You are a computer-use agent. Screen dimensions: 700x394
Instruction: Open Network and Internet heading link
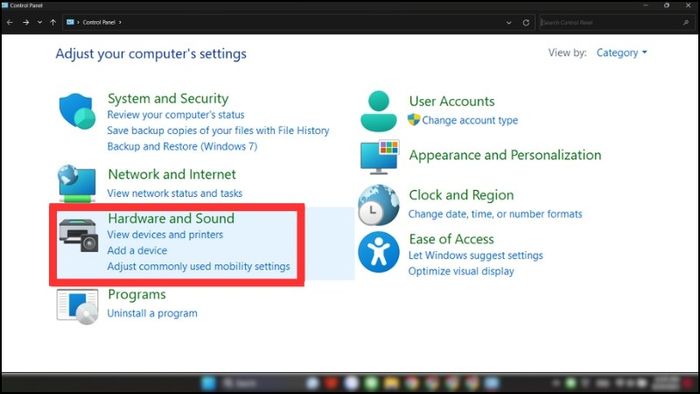(172, 174)
